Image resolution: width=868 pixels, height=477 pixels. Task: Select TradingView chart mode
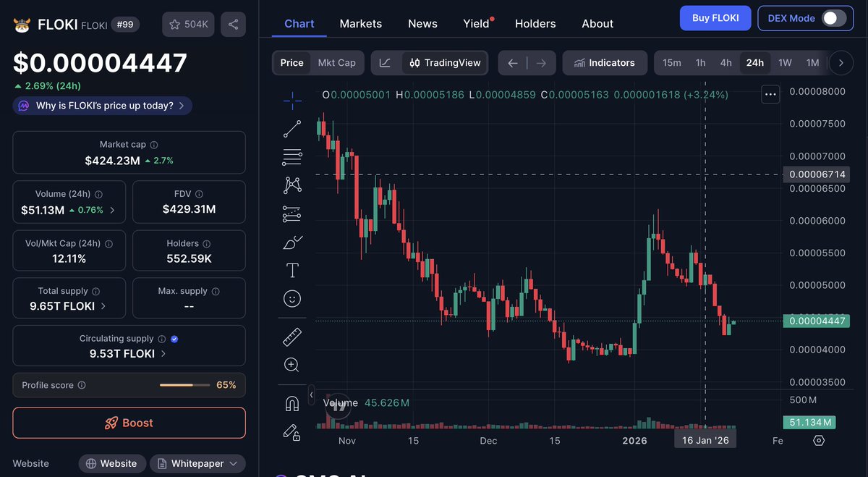(445, 63)
